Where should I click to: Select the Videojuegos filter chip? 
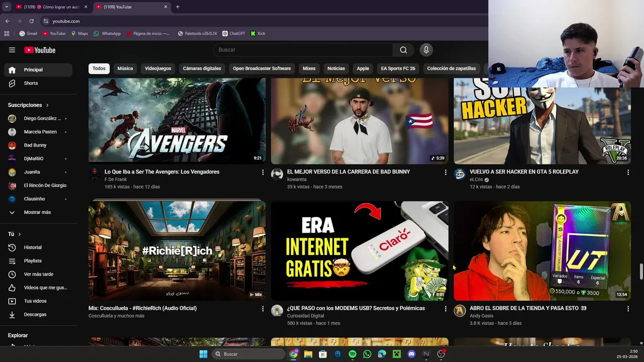click(158, 68)
